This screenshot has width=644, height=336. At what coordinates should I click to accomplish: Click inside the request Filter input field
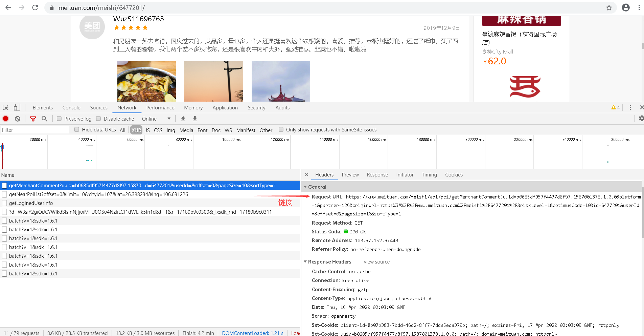[34, 130]
